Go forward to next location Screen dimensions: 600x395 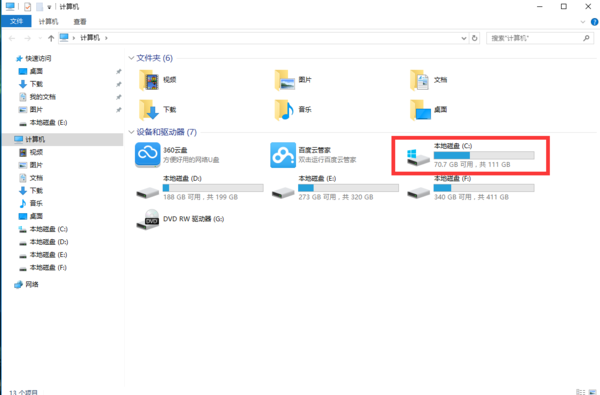28,38
